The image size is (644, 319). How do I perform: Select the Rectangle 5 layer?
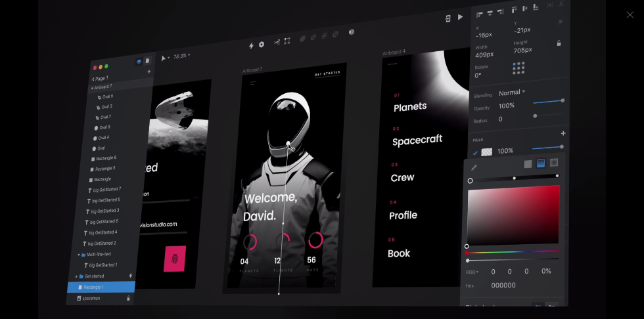pos(103,169)
